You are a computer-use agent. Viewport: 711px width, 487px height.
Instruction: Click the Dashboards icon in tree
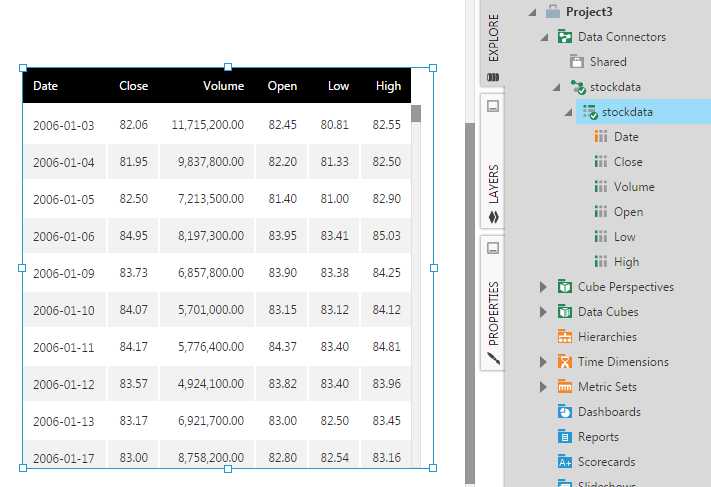pyautogui.click(x=565, y=412)
